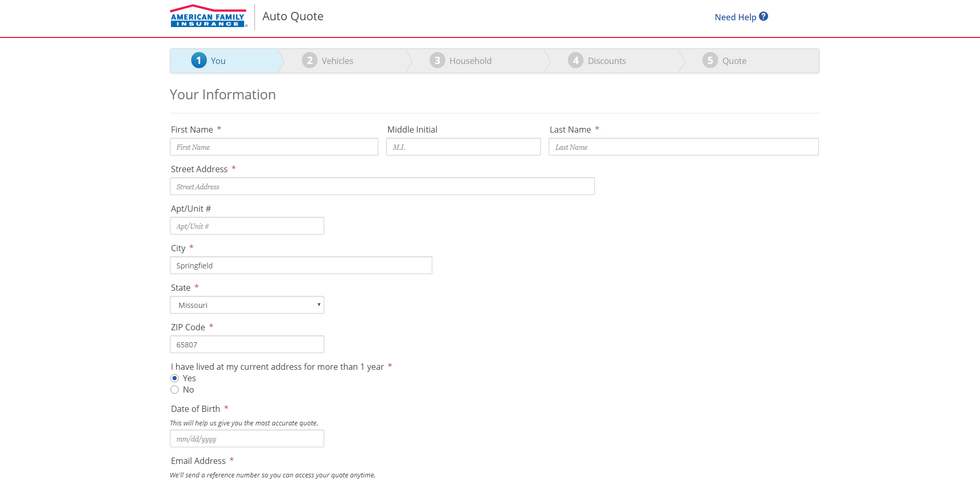
Task: Switch to the Household step tab
Action: [470, 61]
